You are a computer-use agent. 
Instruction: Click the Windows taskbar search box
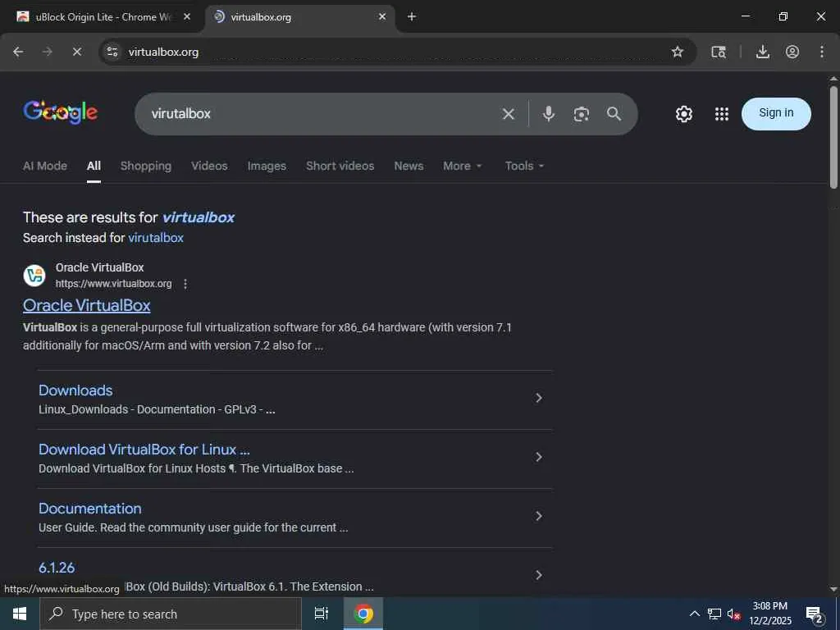coord(171,614)
